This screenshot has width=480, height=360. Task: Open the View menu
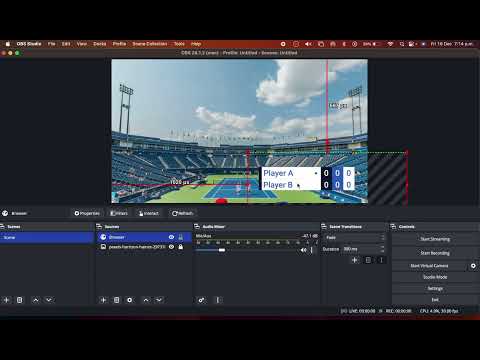(x=82, y=44)
